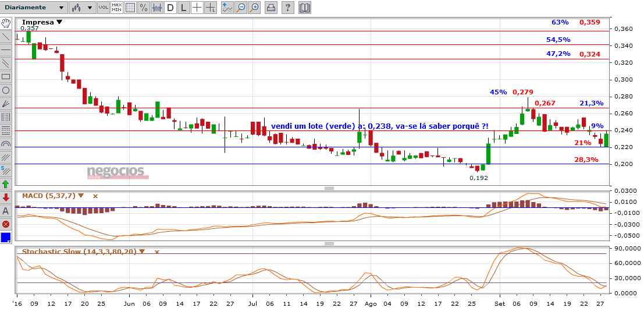Click the divider handle above Stochastic panel

[x=329, y=243]
